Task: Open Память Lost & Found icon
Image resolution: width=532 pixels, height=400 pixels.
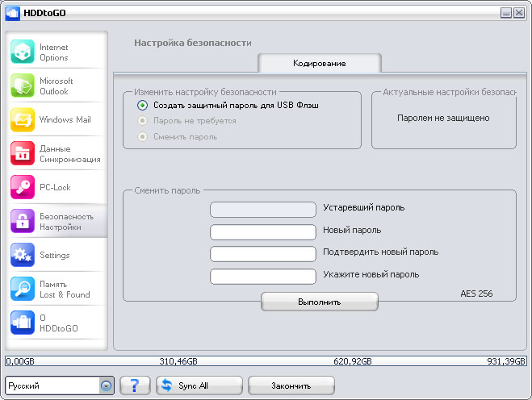Action: coord(23,289)
